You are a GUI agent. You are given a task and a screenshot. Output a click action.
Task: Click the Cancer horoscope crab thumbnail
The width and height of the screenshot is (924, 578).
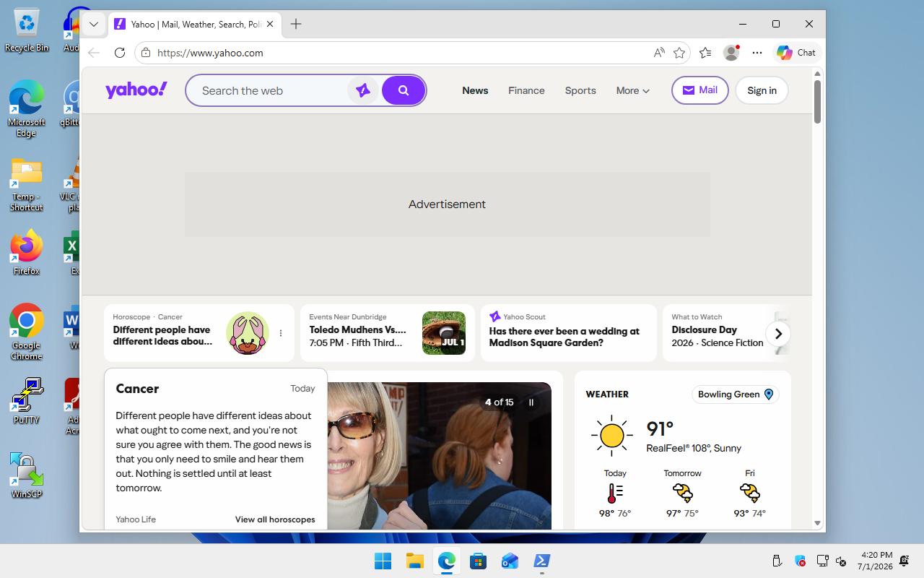tap(248, 333)
